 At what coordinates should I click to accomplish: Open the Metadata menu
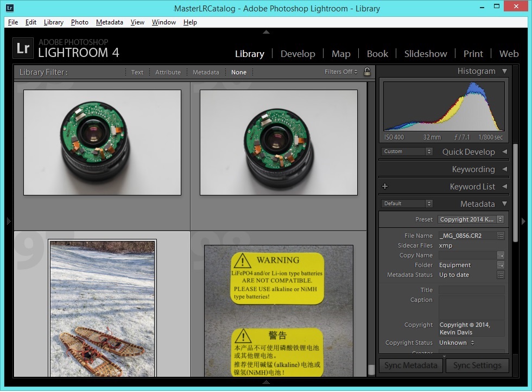110,22
